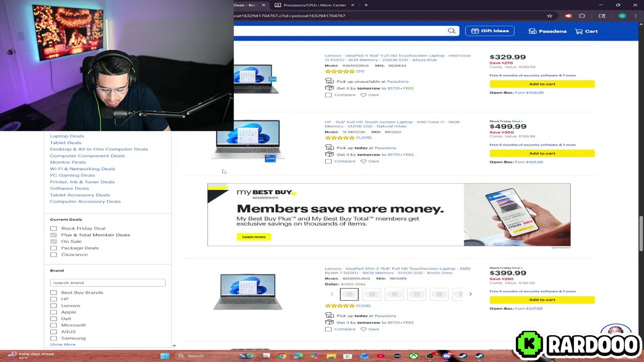Check the Best Buy Brands filter
644x362 pixels.
click(x=53, y=293)
